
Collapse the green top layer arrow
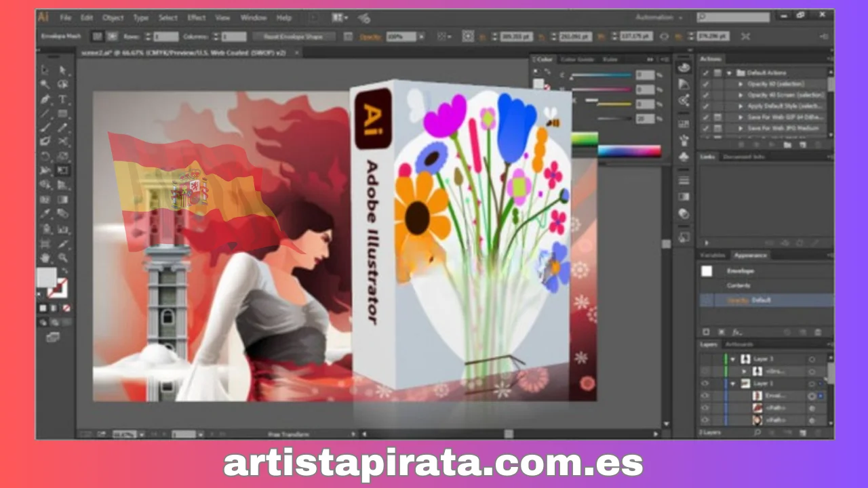tap(733, 359)
